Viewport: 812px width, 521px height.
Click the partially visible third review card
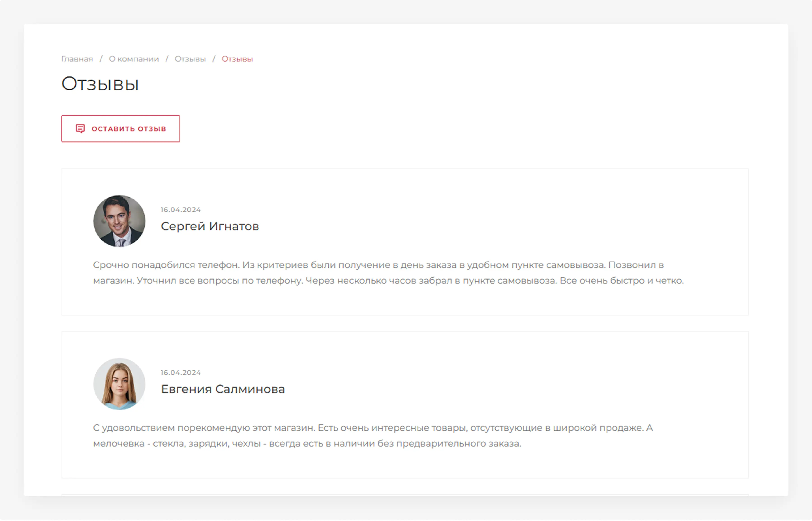tap(405, 495)
